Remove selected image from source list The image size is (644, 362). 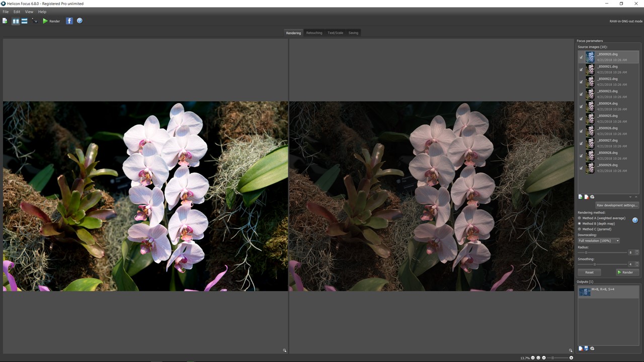(x=586, y=197)
